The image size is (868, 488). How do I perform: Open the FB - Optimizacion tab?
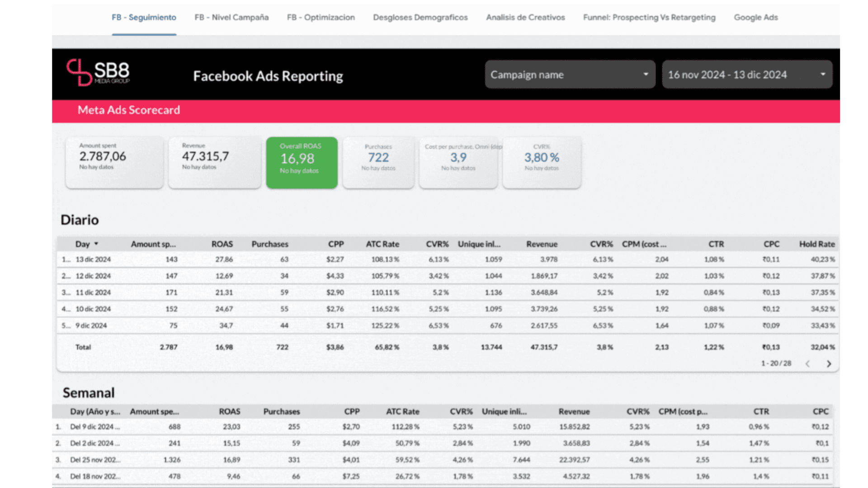tap(321, 18)
